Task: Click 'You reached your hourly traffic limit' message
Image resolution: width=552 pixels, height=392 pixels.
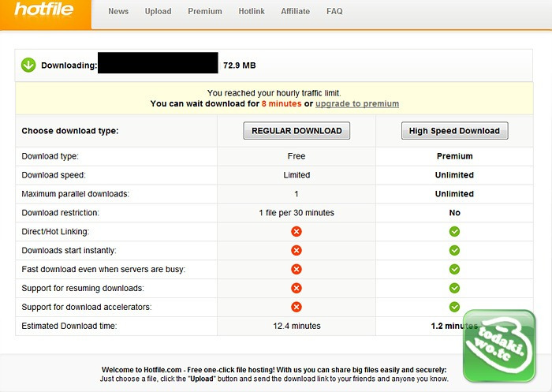Action: coord(274,93)
